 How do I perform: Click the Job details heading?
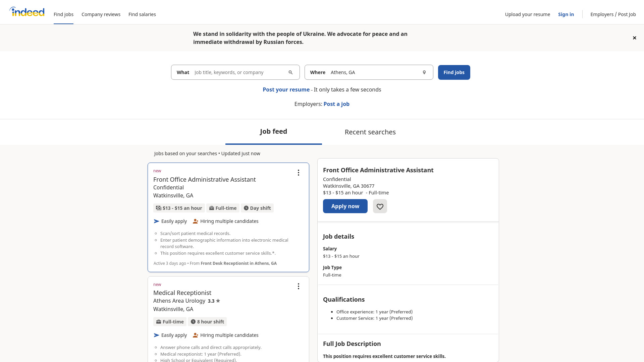point(338,237)
